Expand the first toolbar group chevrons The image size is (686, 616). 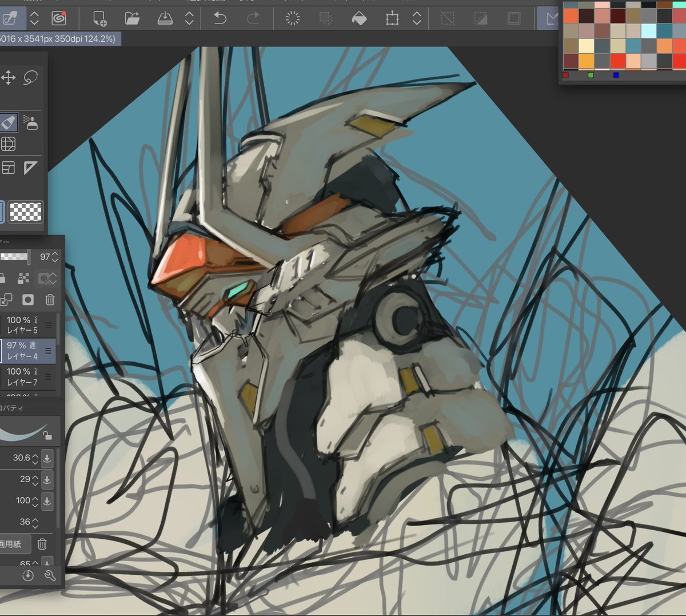click(x=34, y=18)
